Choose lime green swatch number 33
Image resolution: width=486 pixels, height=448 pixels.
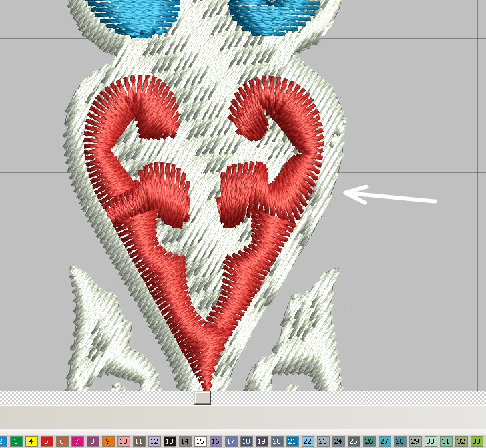click(477, 441)
